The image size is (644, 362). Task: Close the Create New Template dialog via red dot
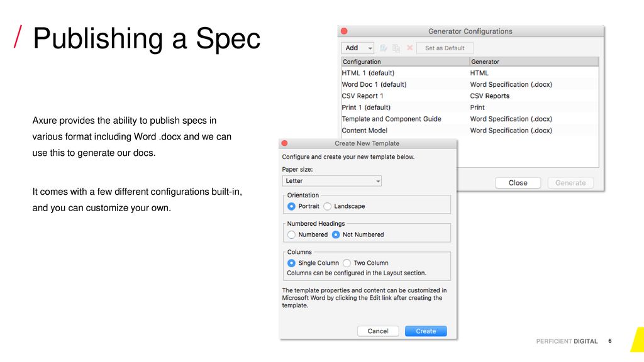[284, 143]
